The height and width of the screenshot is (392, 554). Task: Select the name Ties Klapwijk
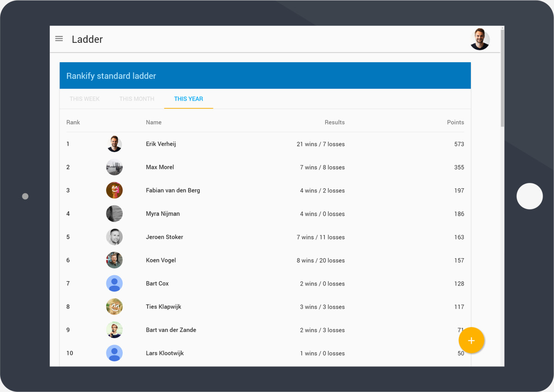[163, 307]
